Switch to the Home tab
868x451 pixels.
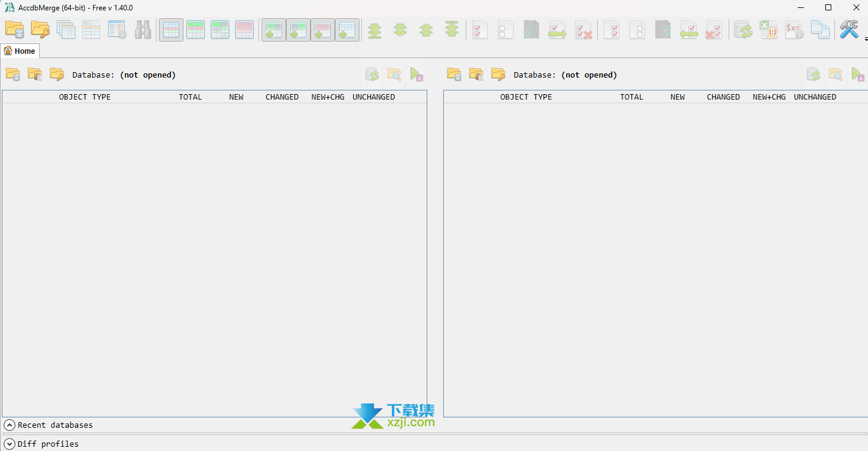[20, 51]
